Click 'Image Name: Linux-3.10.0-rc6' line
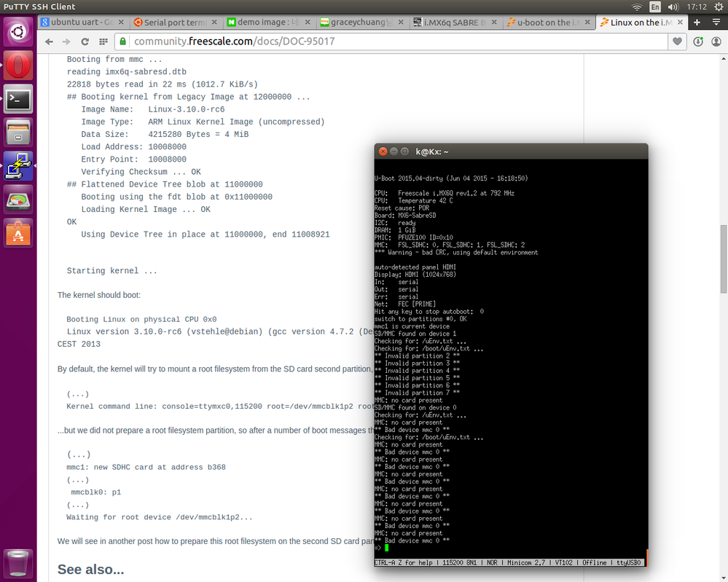 click(153, 109)
